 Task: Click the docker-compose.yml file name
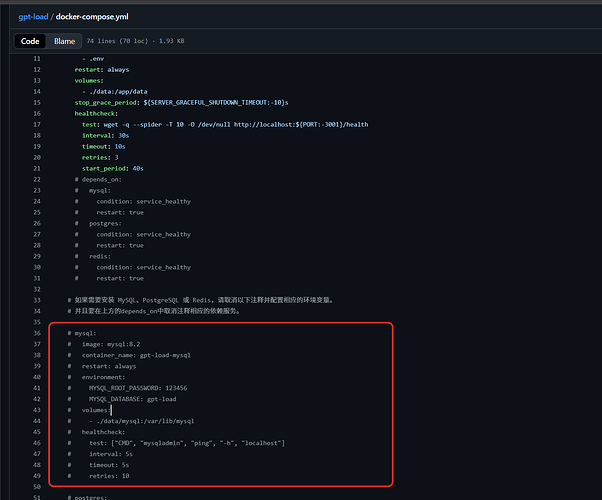tap(92, 17)
